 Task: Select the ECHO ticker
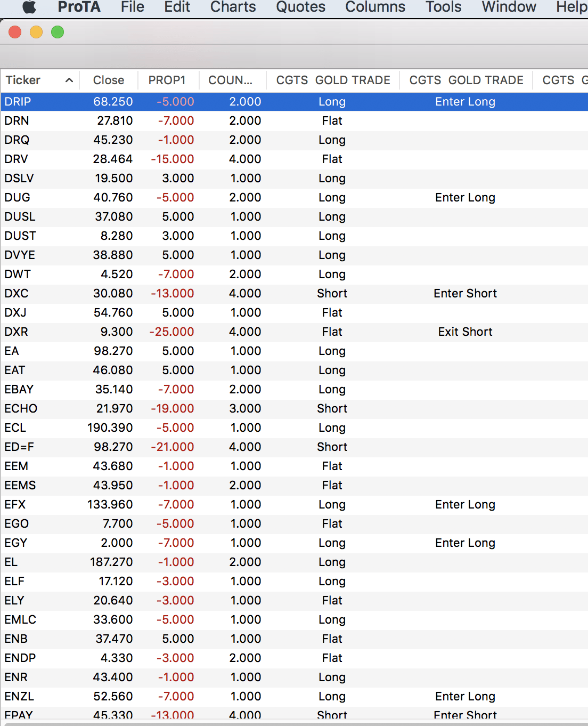click(21, 409)
